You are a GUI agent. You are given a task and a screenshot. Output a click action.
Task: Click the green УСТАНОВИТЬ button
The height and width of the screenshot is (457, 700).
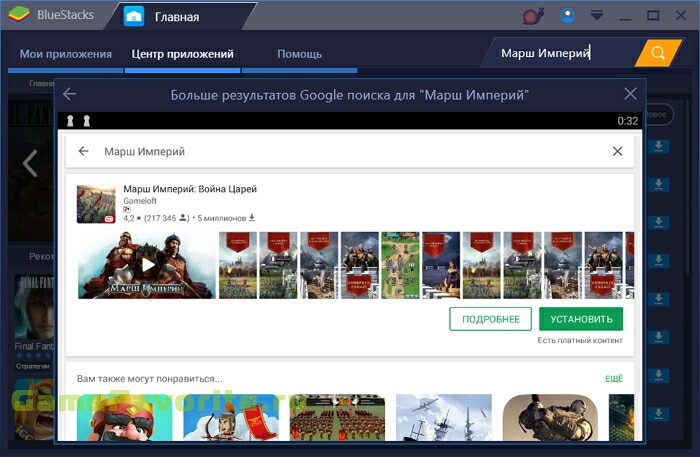click(581, 319)
